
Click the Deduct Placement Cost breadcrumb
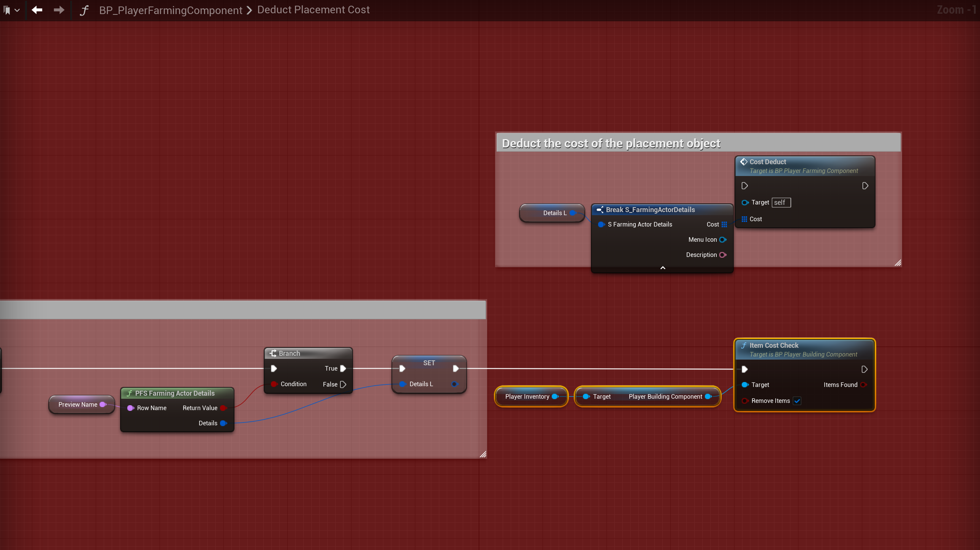coord(313,10)
